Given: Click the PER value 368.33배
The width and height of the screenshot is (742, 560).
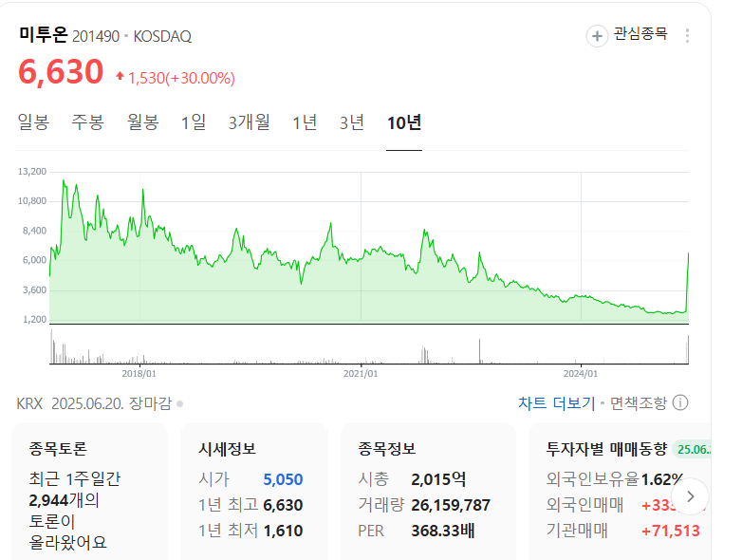Looking at the screenshot, I should 443,531.
